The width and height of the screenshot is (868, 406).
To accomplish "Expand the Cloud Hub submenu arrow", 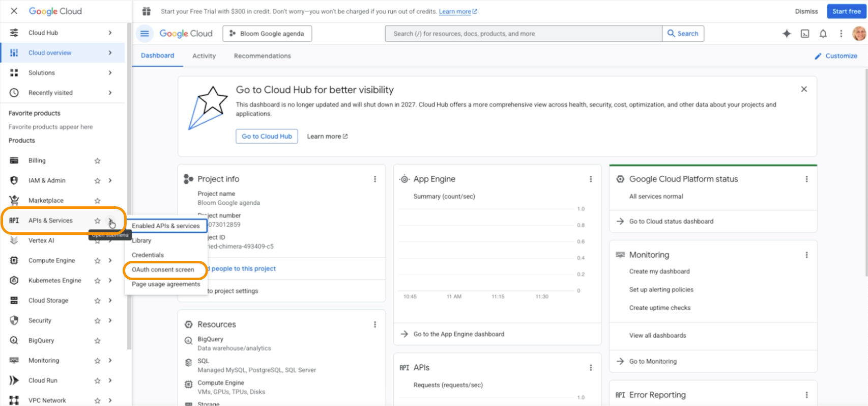I will pyautogui.click(x=110, y=33).
